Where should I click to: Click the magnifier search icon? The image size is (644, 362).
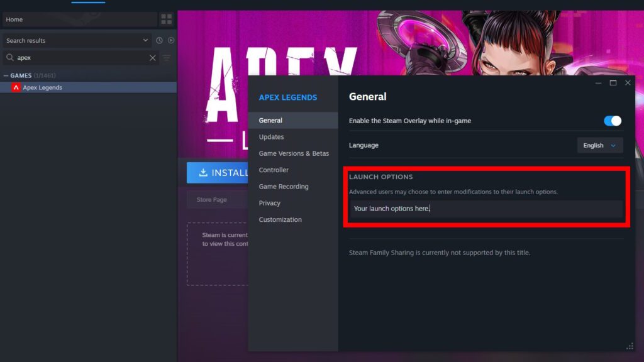click(x=10, y=57)
